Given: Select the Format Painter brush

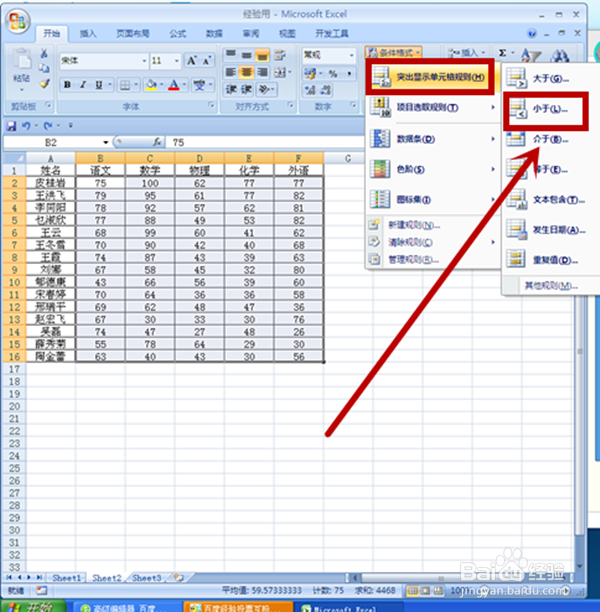Looking at the screenshot, I should 44,83.
